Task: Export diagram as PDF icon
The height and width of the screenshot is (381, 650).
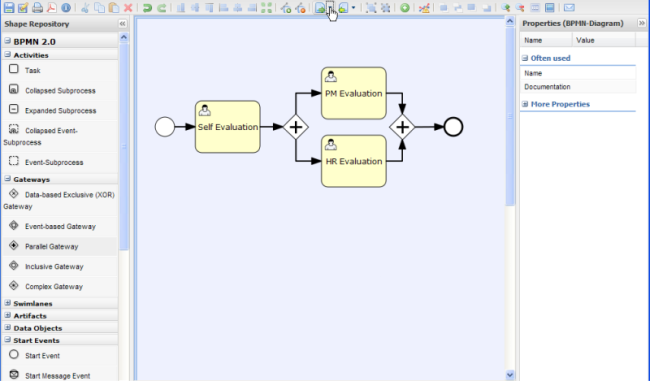Action: [51, 7]
